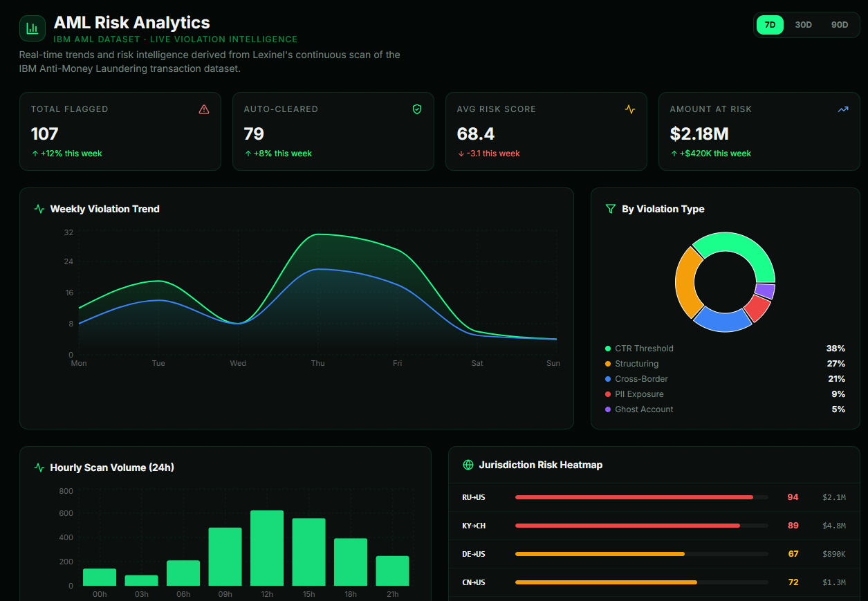The image size is (868, 601).
Task: Click the alert triangle icon on Total Flagged card
Action: [x=203, y=109]
